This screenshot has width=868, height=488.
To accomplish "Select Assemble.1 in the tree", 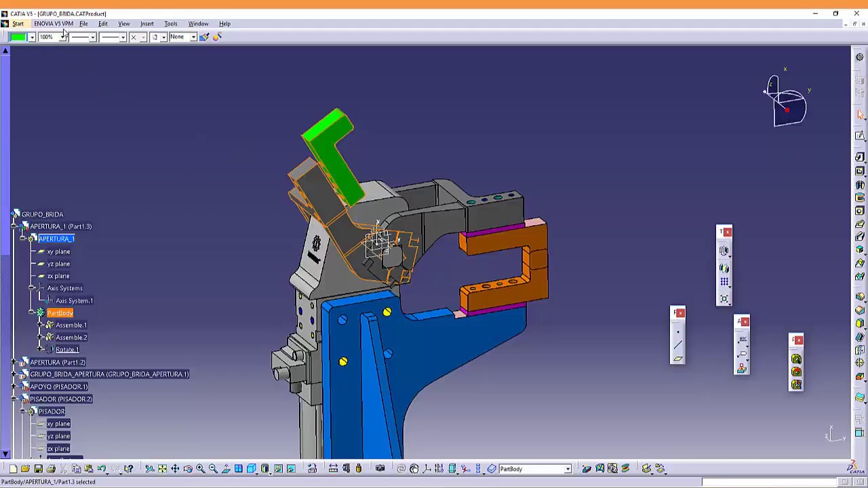I will pos(71,325).
